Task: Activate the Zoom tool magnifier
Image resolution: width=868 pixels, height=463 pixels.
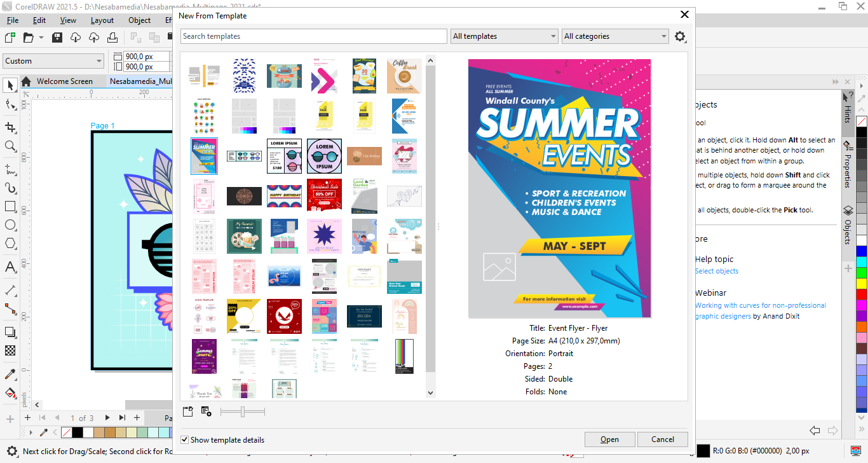Action: (10, 146)
